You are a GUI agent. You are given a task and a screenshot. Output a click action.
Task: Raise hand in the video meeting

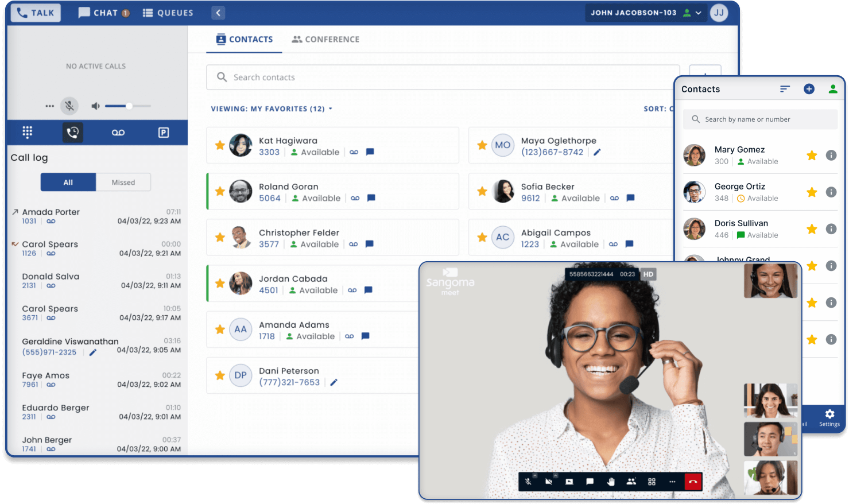pyautogui.click(x=611, y=482)
